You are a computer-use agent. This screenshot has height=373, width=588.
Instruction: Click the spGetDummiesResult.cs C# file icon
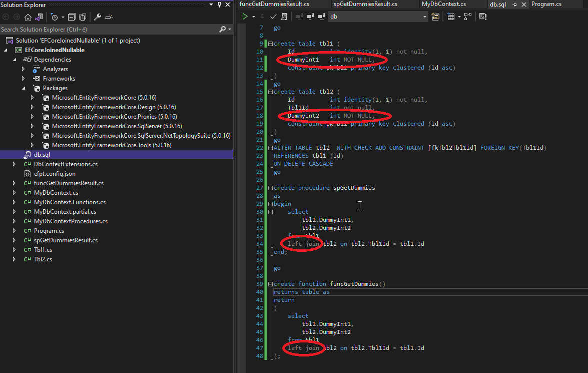(28, 240)
